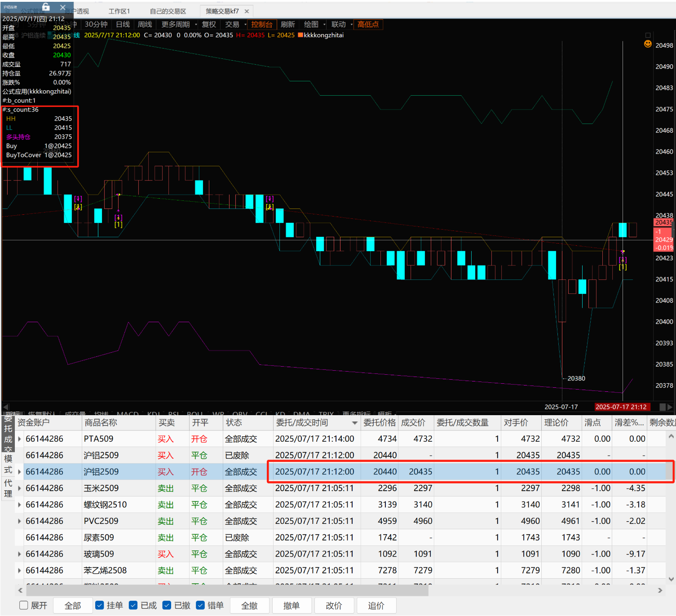
Task: Click the chart scroll-right arrow at far right
Action: 670,407
